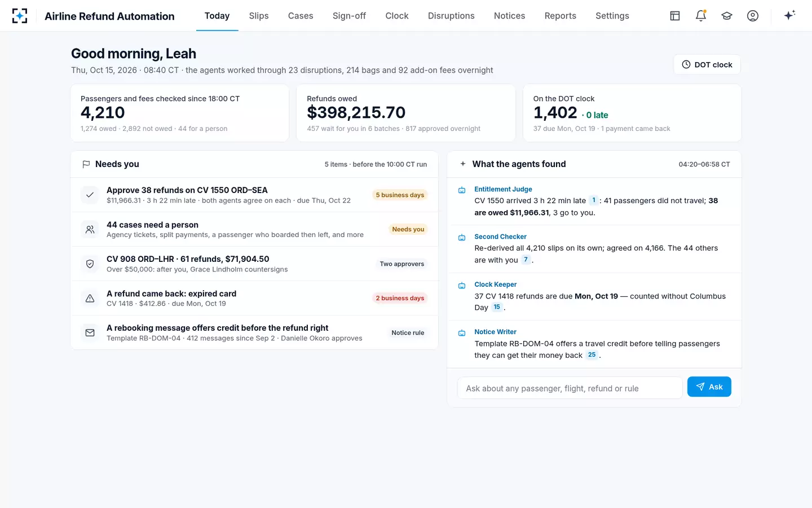This screenshot has height=508, width=812.
Task: Click the Notice rule badge
Action: (x=408, y=332)
